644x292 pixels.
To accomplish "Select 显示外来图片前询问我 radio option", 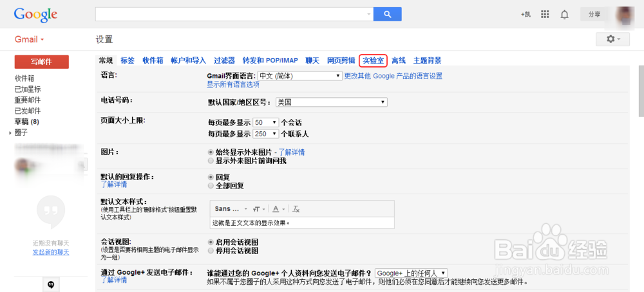I will (x=211, y=161).
